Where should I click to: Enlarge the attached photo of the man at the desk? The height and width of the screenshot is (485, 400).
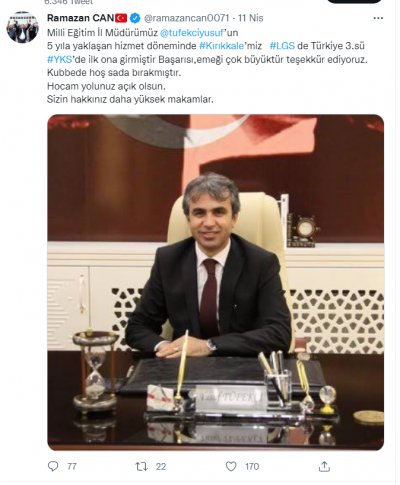[x=216, y=282]
